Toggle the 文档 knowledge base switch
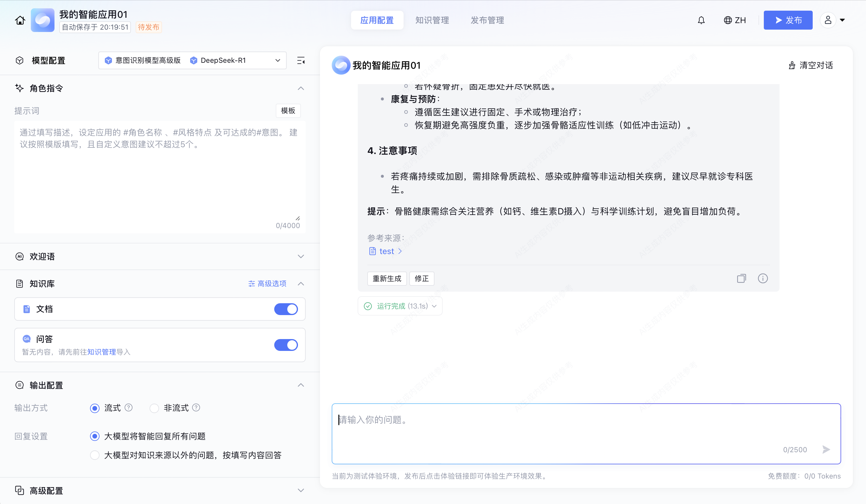Image resolution: width=866 pixels, height=504 pixels. click(x=286, y=309)
